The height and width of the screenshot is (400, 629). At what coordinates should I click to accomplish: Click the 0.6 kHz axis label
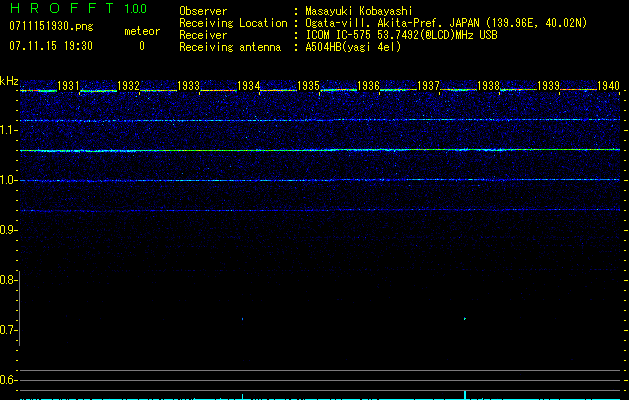(x=8, y=380)
